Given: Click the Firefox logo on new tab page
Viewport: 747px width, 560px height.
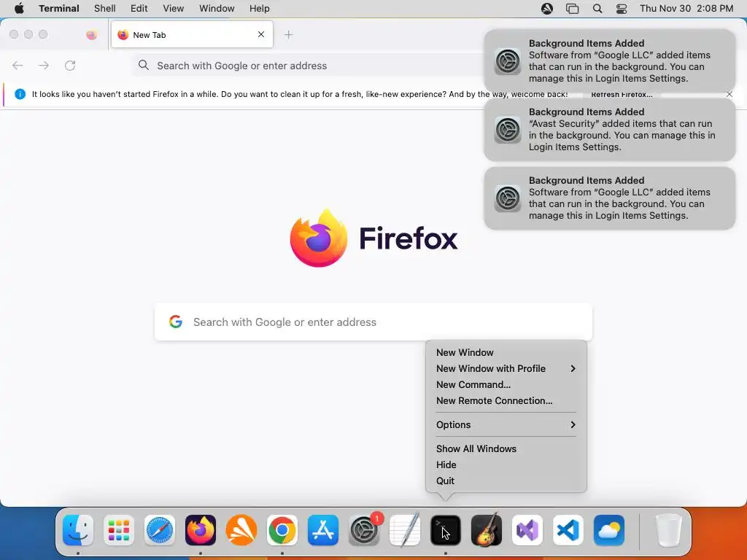Looking at the screenshot, I should pyautogui.click(x=319, y=238).
